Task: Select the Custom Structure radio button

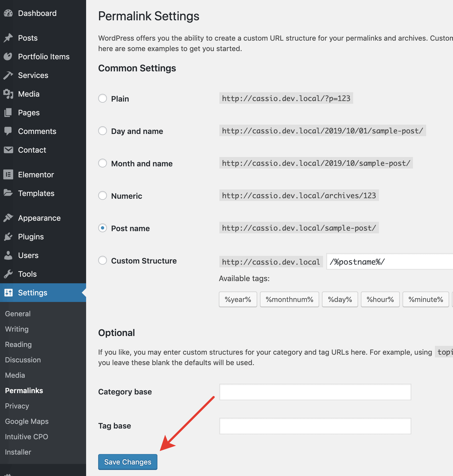Action: click(103, 261)
